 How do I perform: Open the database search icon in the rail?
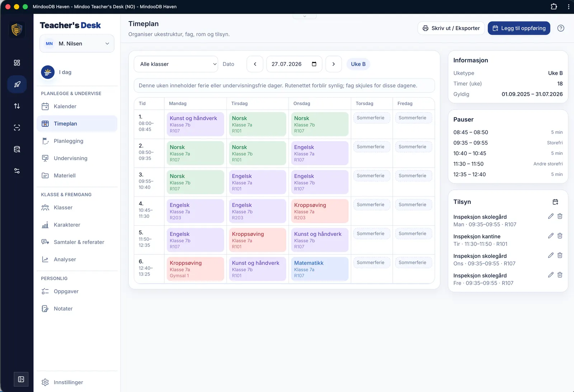[x=17, y=149]
